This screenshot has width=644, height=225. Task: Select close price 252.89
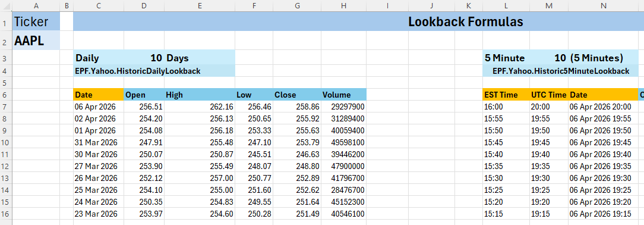pos(297,179)
